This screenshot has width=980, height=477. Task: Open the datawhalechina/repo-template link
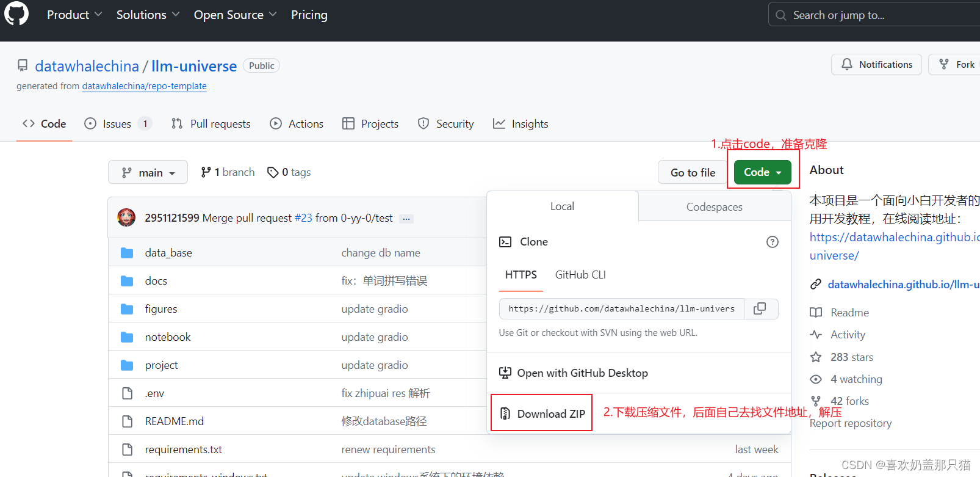pyautogui.click(x=144, y=86)
